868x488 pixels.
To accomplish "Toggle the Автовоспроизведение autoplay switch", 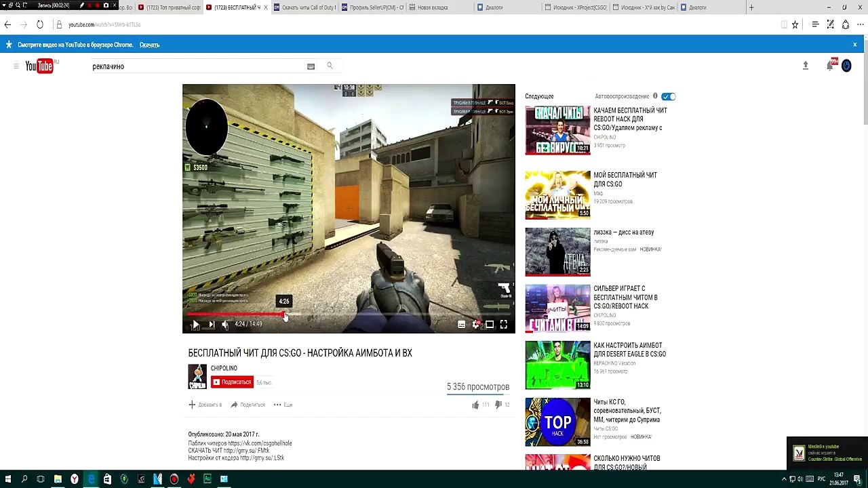I will click(x=669, y=96).
